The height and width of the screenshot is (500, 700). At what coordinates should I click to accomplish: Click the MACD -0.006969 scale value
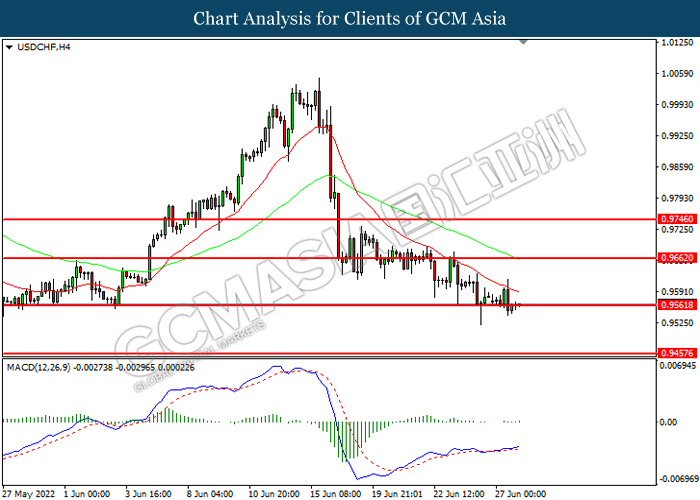coord(679,479)
